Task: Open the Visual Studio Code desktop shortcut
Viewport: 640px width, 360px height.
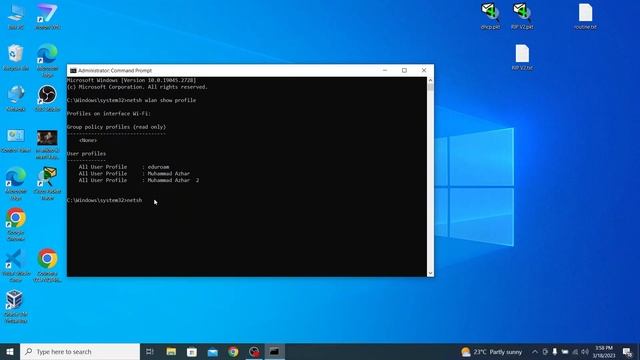Action: coord(16,265)
